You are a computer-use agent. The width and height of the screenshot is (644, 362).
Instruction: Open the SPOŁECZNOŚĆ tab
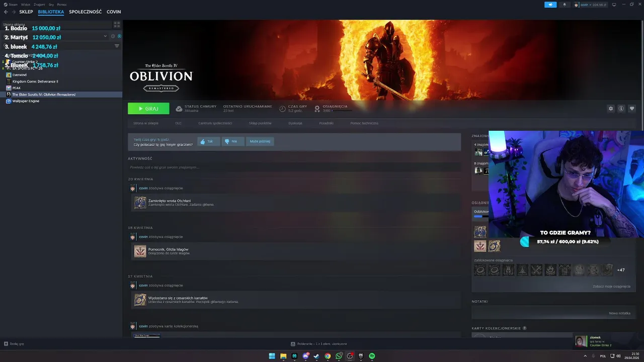tap(85, 12)
